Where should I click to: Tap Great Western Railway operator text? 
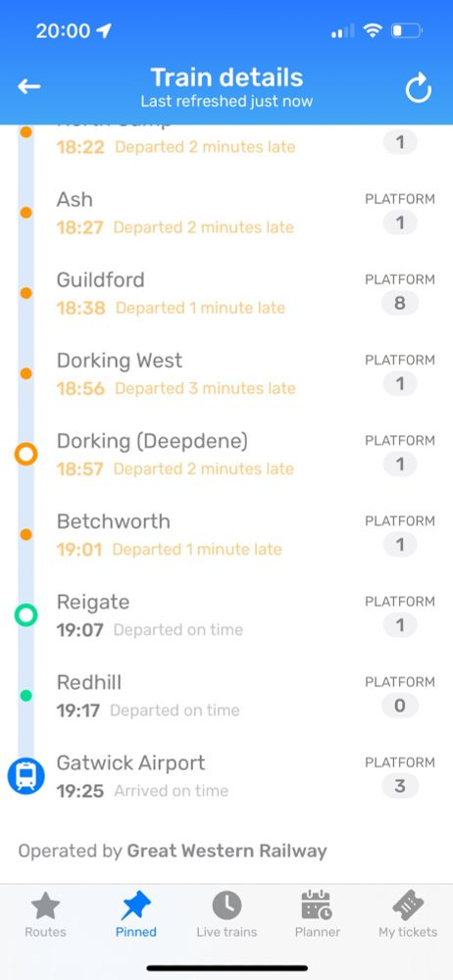pos(227,851)
